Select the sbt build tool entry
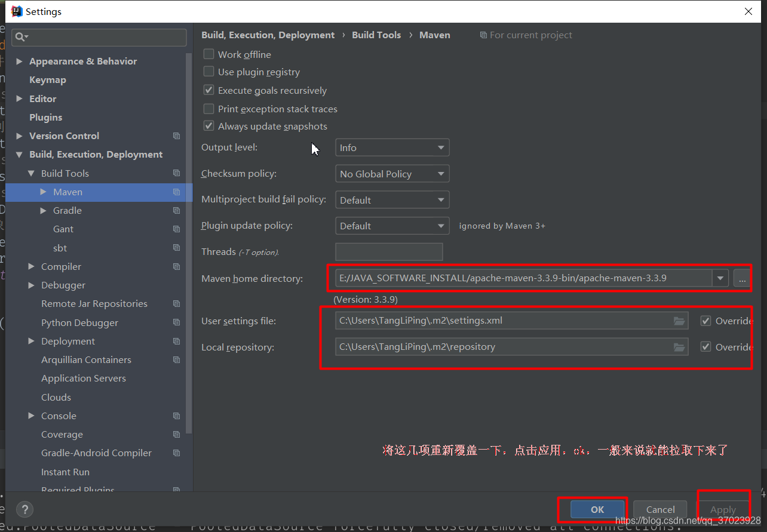 pos(60,248)
